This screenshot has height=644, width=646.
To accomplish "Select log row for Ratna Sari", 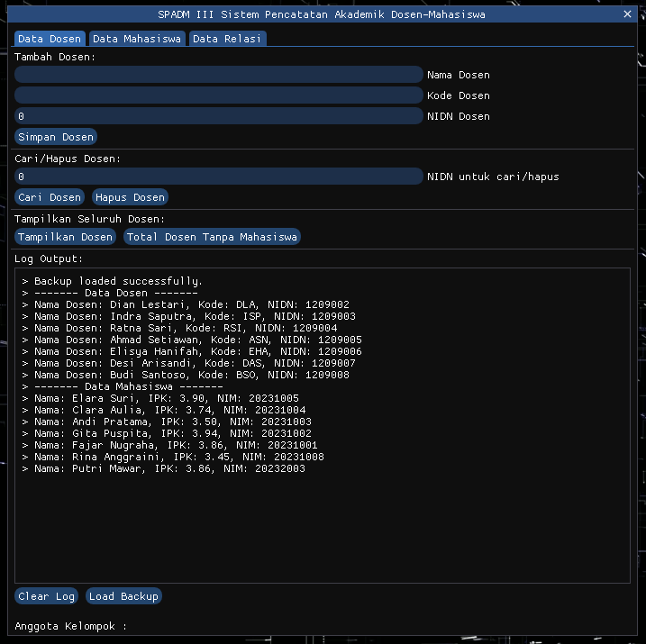I will 179,328.
